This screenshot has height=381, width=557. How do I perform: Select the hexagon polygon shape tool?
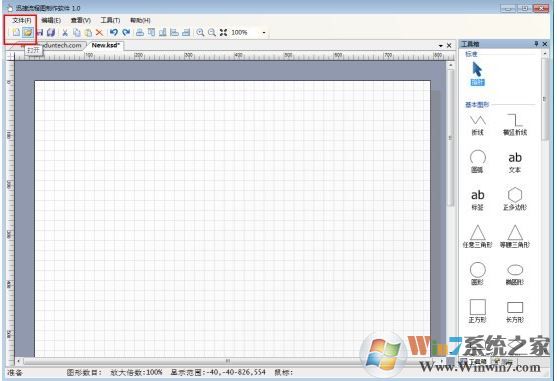tap(515, 198)
